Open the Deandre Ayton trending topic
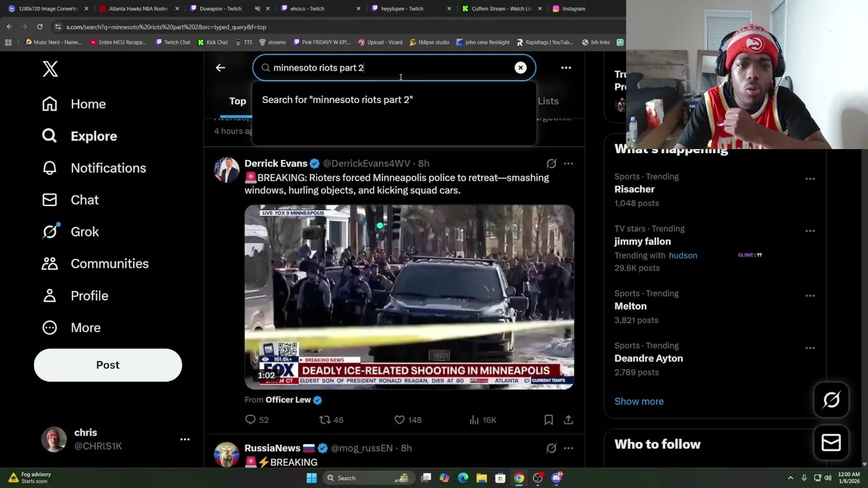Viewport: 868px width, 488px height. coord(648,359)
